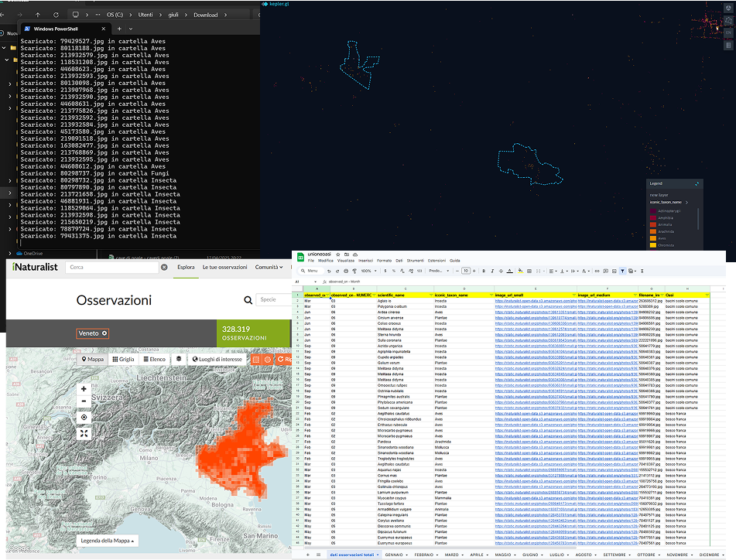Refresh the File Explorer folder

point(56,15)
